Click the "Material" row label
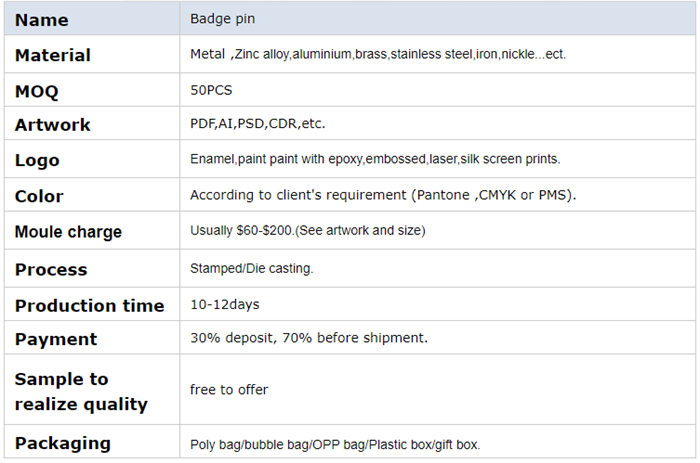The height and width of the screenshot is (463, 700). (53, 55)
